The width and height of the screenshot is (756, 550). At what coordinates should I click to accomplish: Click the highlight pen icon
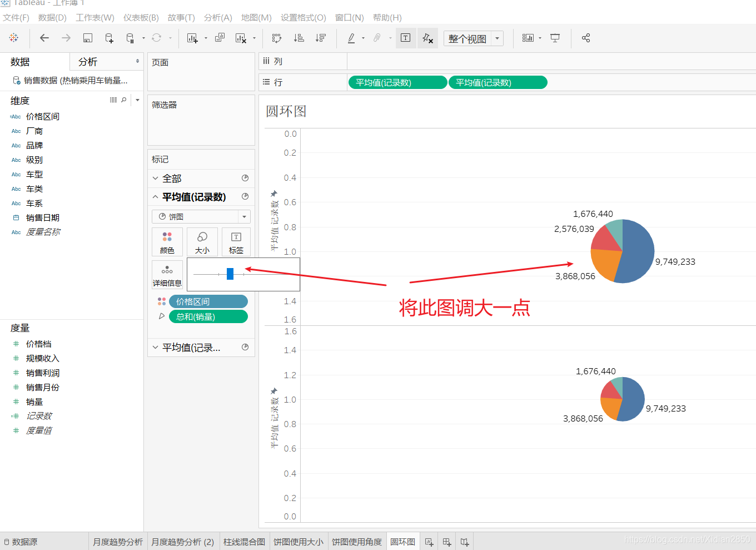(x=351, y=38)
